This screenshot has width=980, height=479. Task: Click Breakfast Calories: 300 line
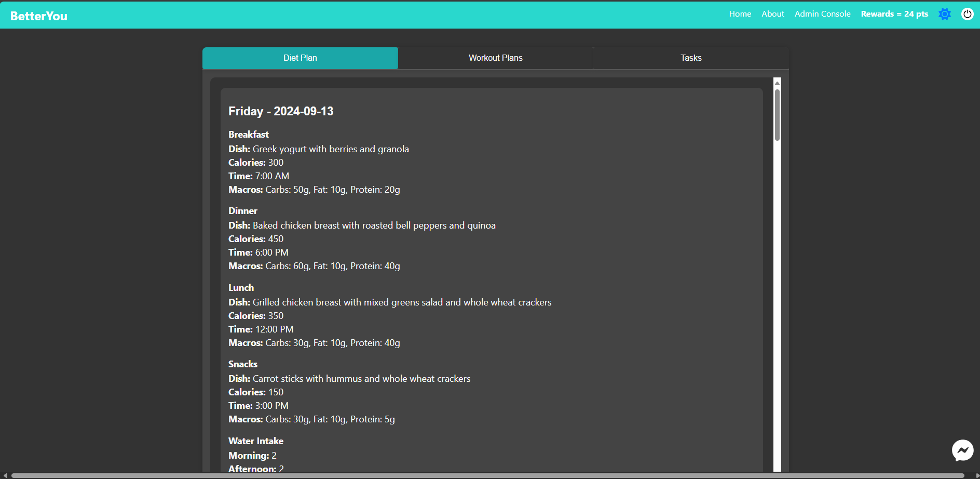[x=256, y=163]
